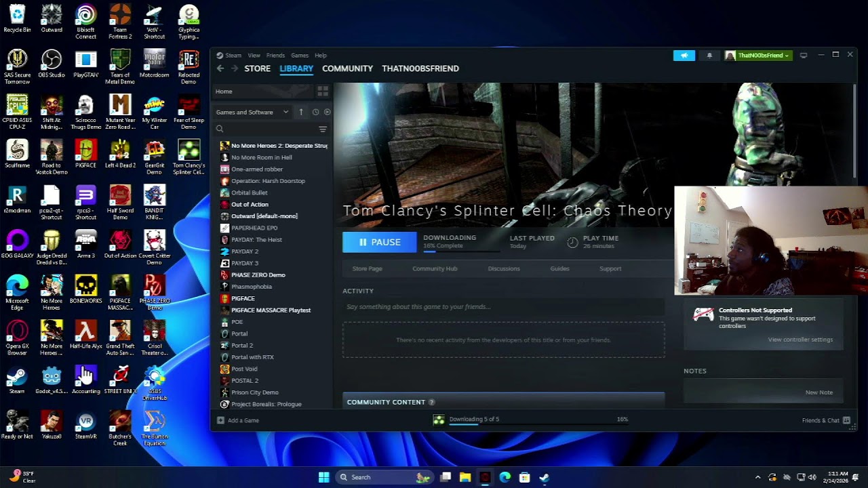This screenshot has height=488, width=868.
Task: Open Steam menu in menu bar
Action: point(233,56)
